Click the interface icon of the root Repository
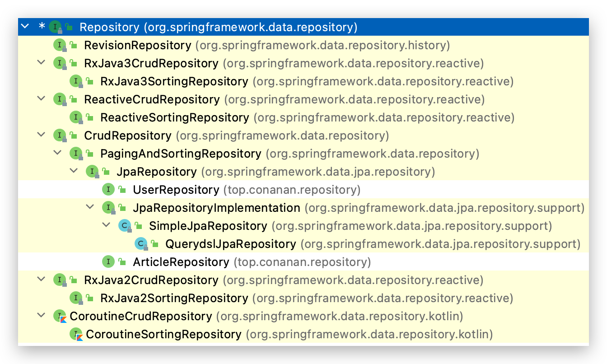Screen dimensions: 607x364 [x=55, y=27]
